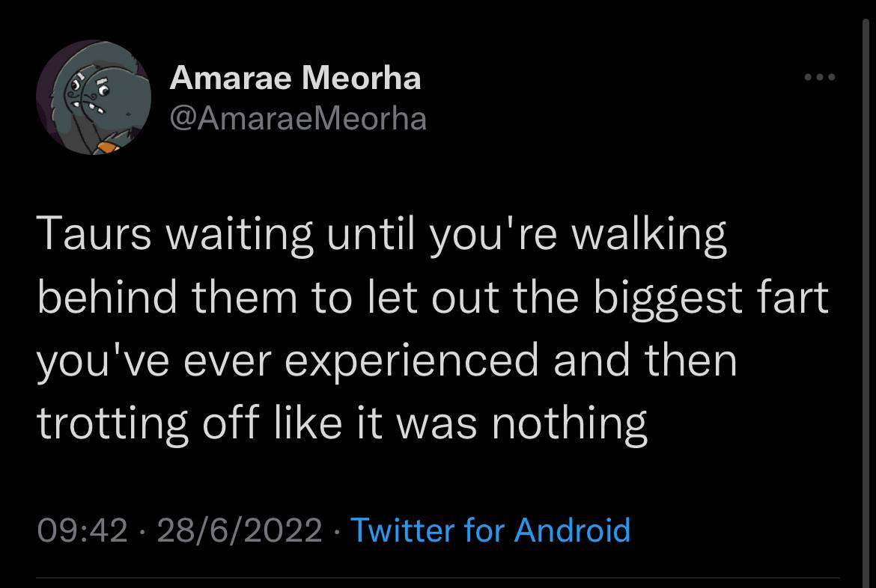Open the Twitter for Android source link
This screenshot has height=588, width=876.
point(490,530)
